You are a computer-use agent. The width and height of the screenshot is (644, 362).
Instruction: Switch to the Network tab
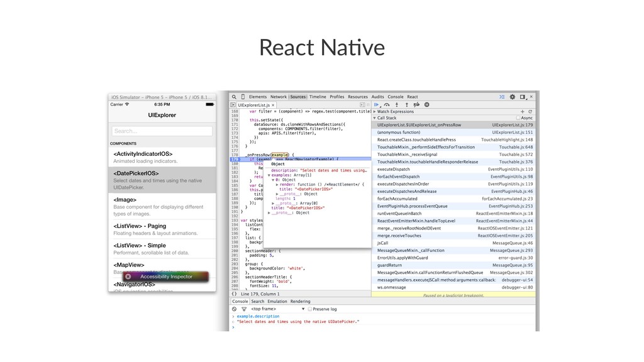click(x=278, y=97)
